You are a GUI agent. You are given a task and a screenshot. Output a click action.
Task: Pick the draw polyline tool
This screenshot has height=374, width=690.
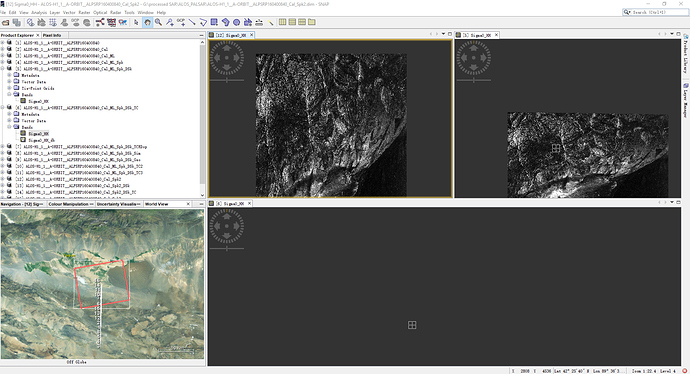coord(203,22)
